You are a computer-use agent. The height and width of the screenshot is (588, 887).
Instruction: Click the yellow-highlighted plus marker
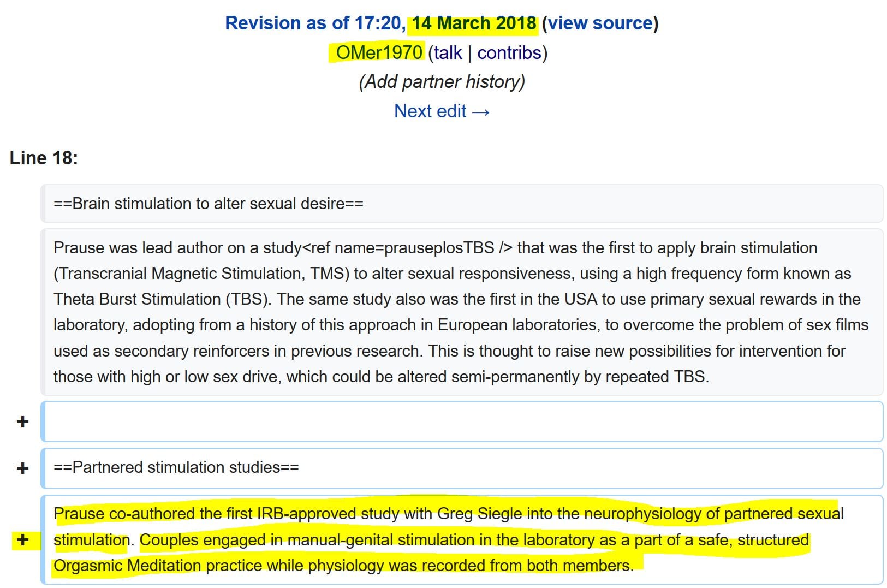pos(23,540)
